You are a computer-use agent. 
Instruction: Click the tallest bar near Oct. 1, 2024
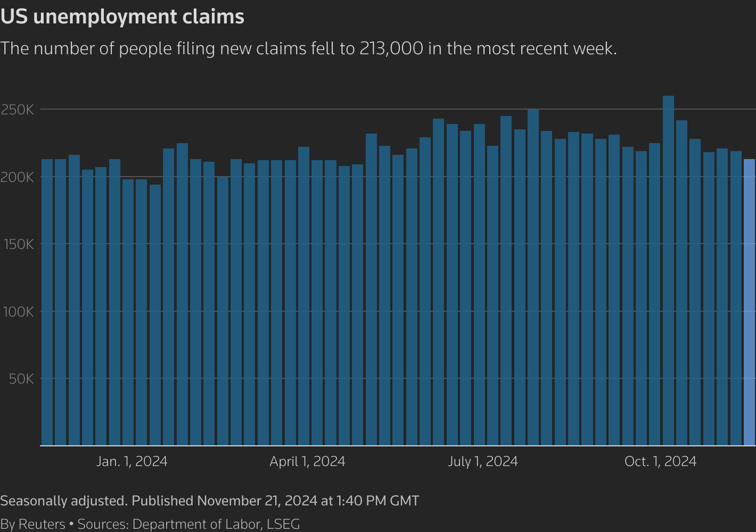pos(668,266)
